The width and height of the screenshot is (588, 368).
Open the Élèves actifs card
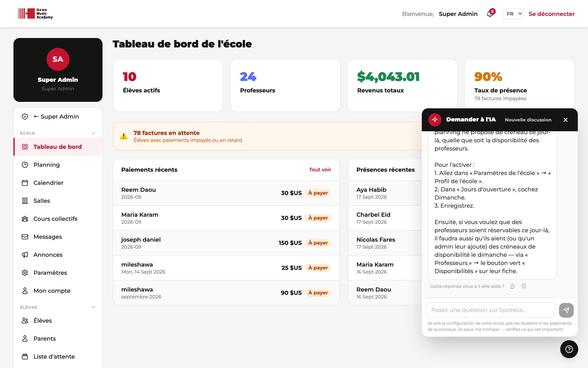[168, 85]
